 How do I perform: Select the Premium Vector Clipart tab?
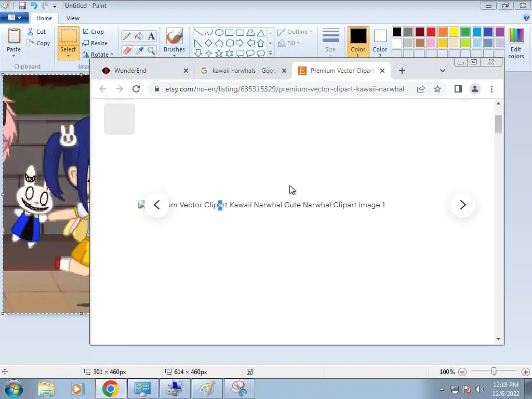point(341,71)
